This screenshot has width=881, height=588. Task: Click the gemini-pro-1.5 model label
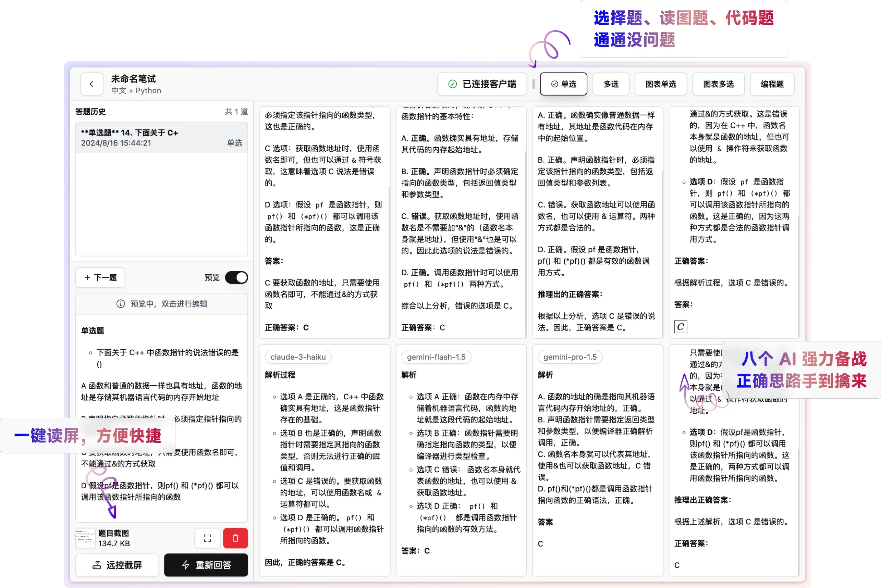tap(570, 357)
